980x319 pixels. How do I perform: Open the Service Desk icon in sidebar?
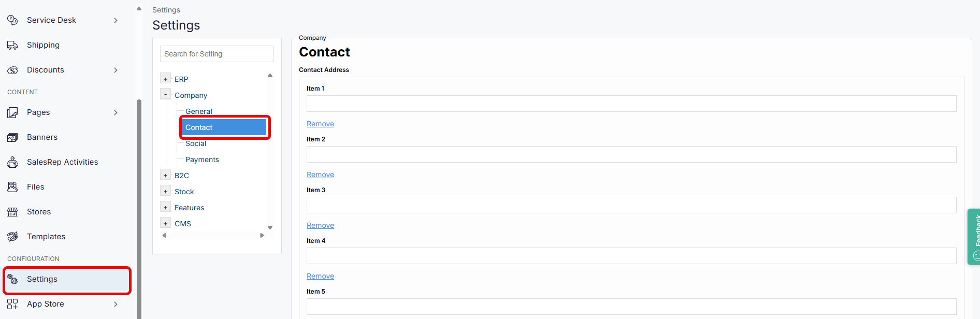click(x=12, y=20)
